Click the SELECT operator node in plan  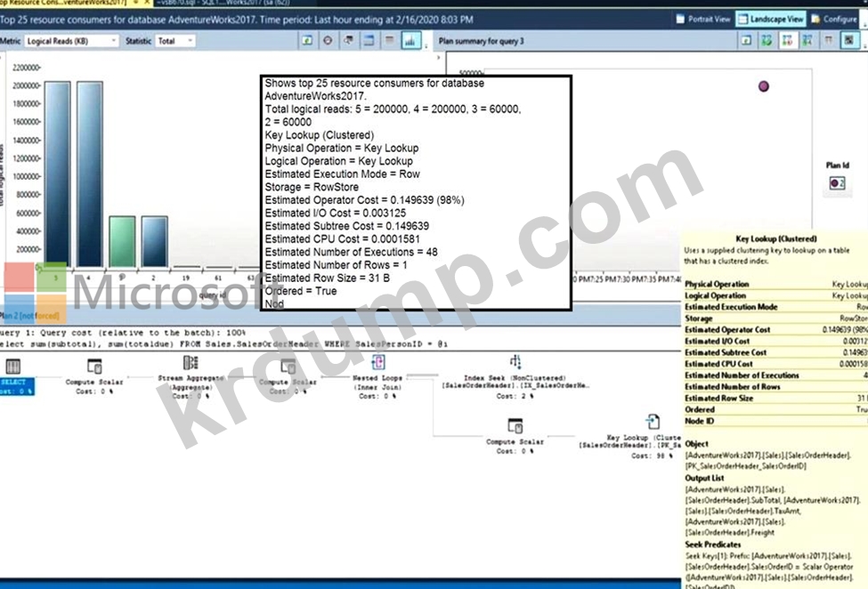coord(14,366)
